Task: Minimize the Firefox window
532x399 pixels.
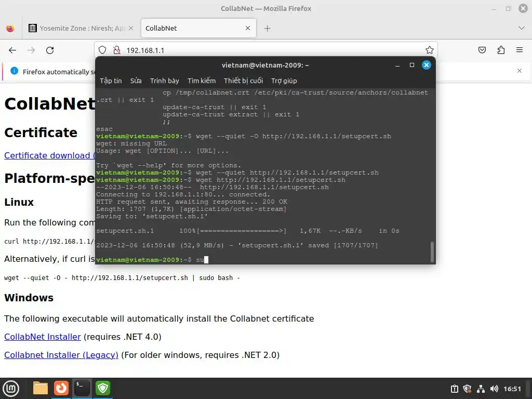Action: (x=494, y=8)
